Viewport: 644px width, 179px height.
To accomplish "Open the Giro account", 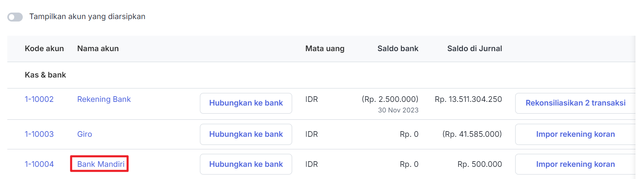I will 85,134.
